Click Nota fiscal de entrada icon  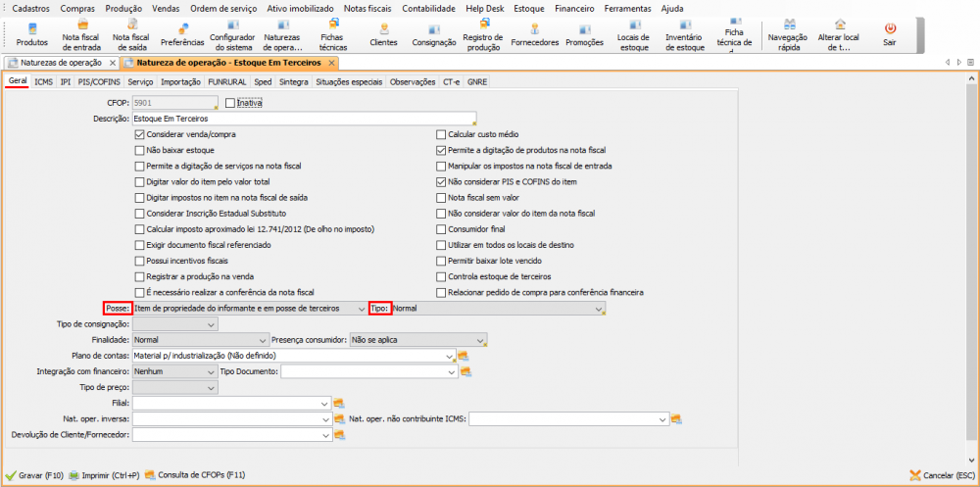(81, 34)
